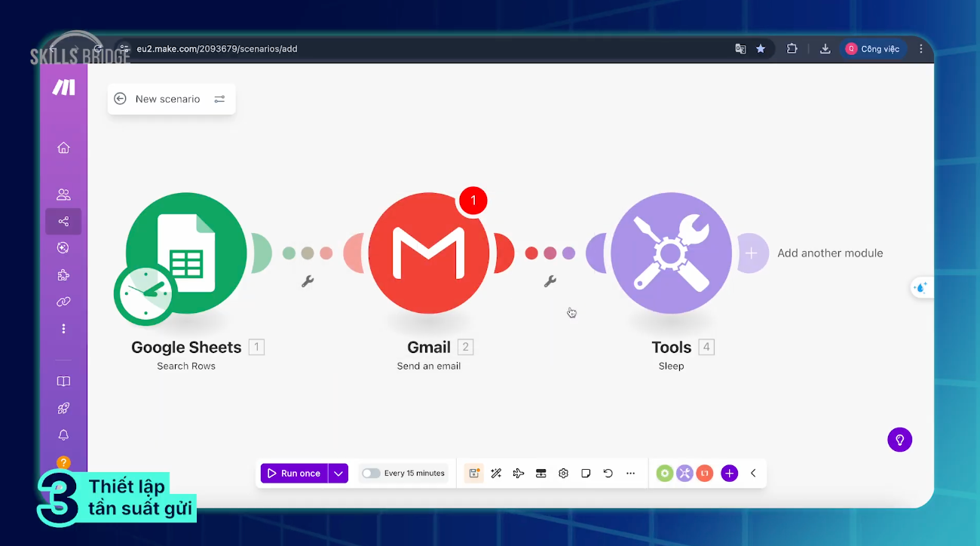980x546 pixels.
Task: Open scenario settings gear in the bottom toolbar
Action: tap(563, 474)
